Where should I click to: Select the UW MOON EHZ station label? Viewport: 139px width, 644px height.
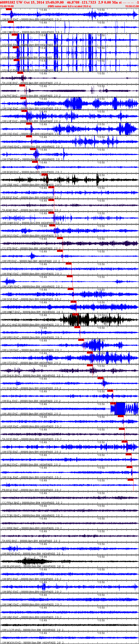(x=11, y=643)
